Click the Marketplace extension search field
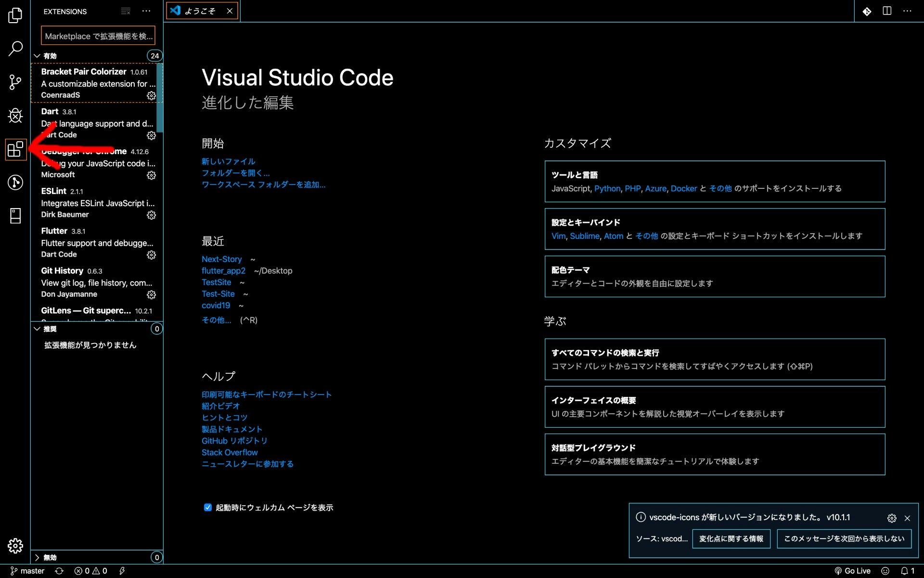The width and height of the screenshot is (924, 578). [x=98, y=36]
